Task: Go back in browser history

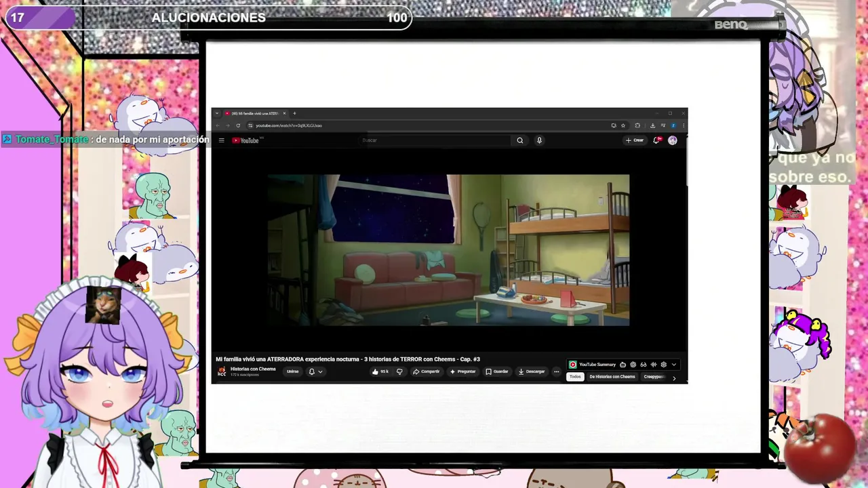Action: click(x=218, y=125)
